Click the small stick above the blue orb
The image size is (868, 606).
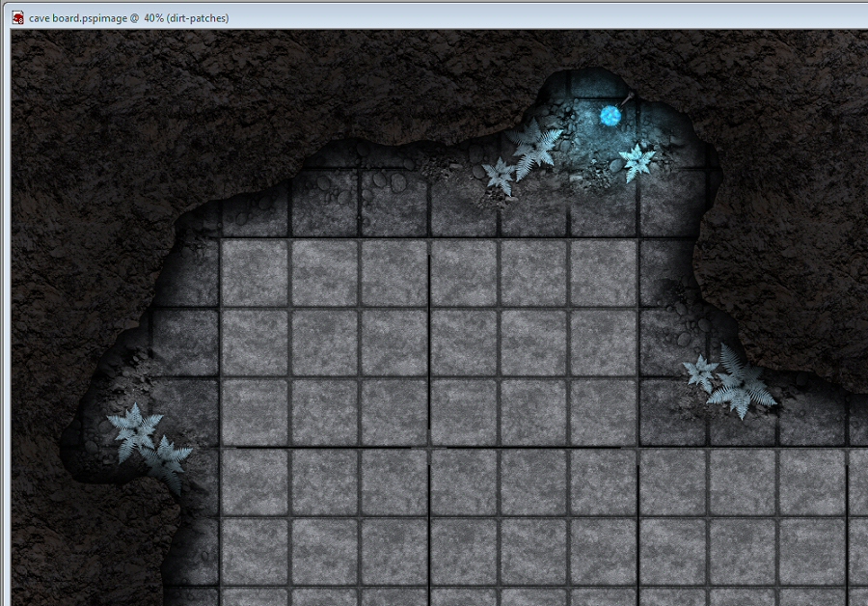click(627, 98)
